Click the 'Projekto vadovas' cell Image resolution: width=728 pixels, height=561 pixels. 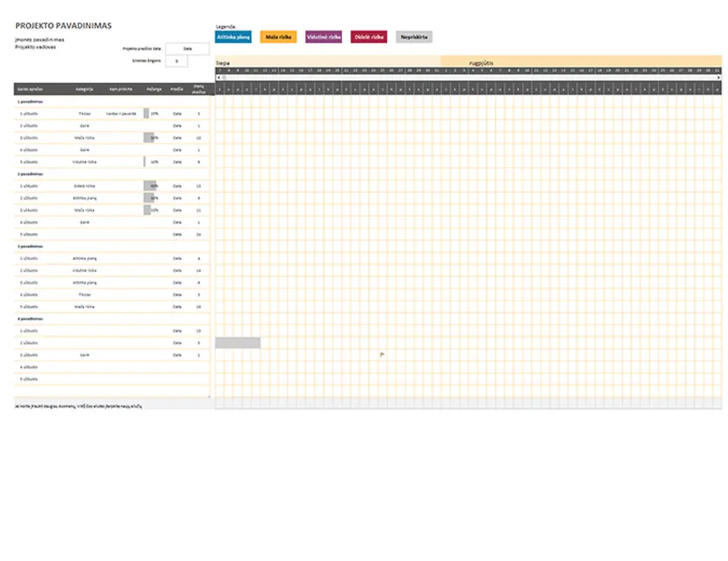pos(36,47)
